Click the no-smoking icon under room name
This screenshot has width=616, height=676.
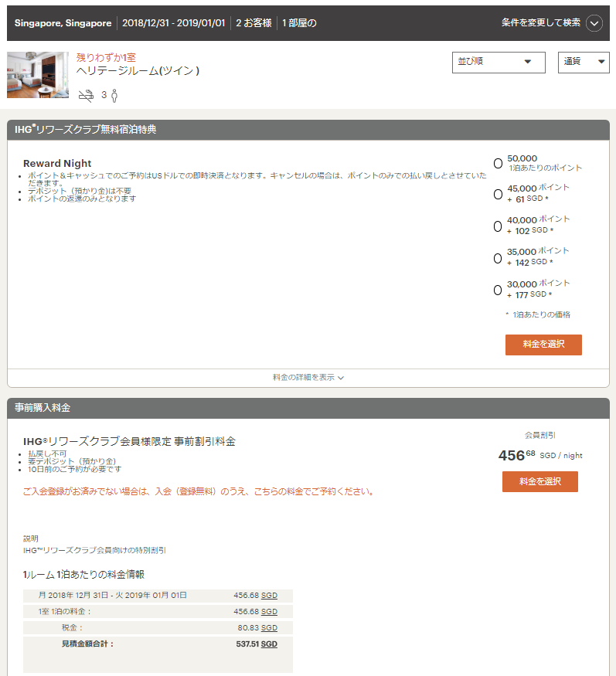tap(86, 96)
